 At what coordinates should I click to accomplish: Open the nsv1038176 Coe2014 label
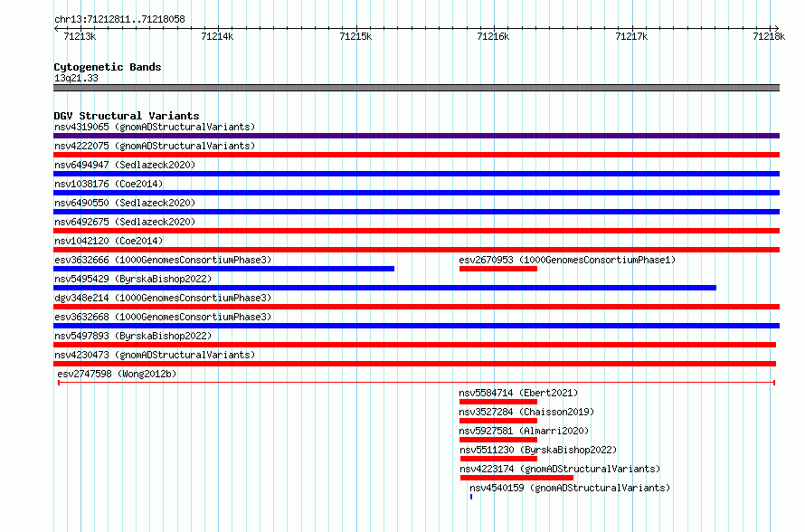tap(109, 184)
